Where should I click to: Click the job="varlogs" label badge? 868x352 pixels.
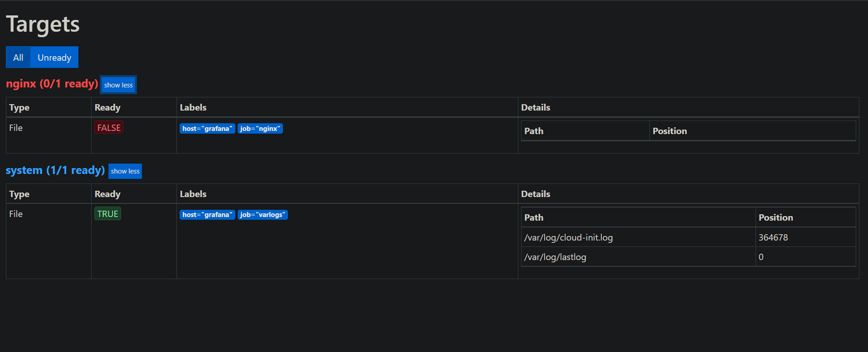coord(263,214)
